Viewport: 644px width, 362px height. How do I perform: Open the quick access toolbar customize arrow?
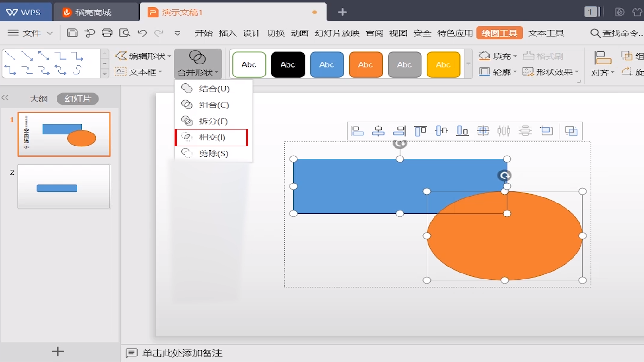(178, 33)
